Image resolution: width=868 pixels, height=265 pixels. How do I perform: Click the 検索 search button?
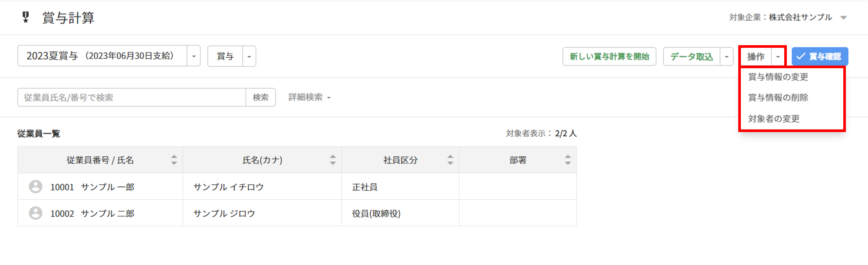point(261,97)
